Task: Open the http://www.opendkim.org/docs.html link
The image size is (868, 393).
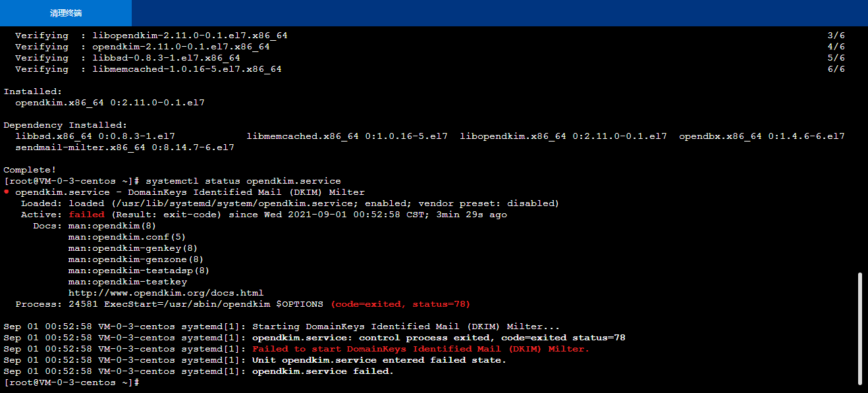Action: tap(166, 293)
